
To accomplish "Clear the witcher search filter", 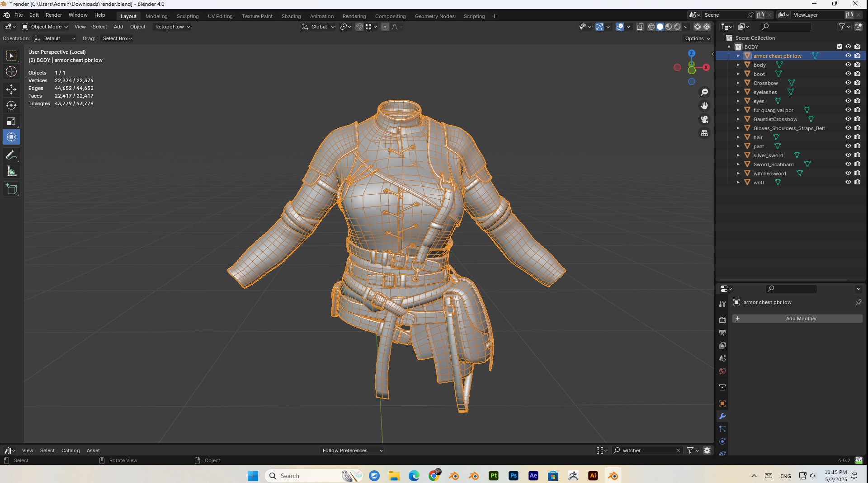I will (678, 450).
